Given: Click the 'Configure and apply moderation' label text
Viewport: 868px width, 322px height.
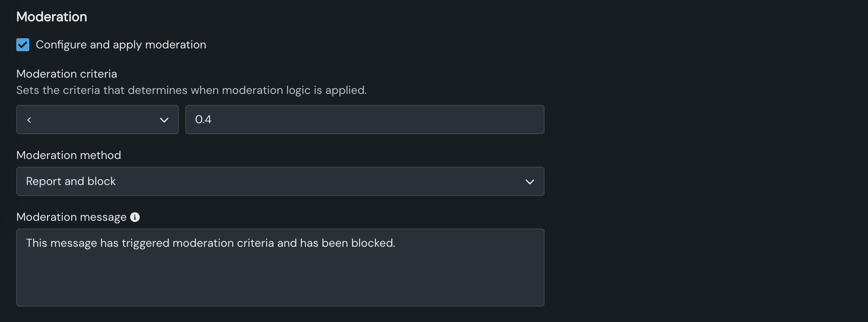Looking at the screenshot, I should coord(121,45).
